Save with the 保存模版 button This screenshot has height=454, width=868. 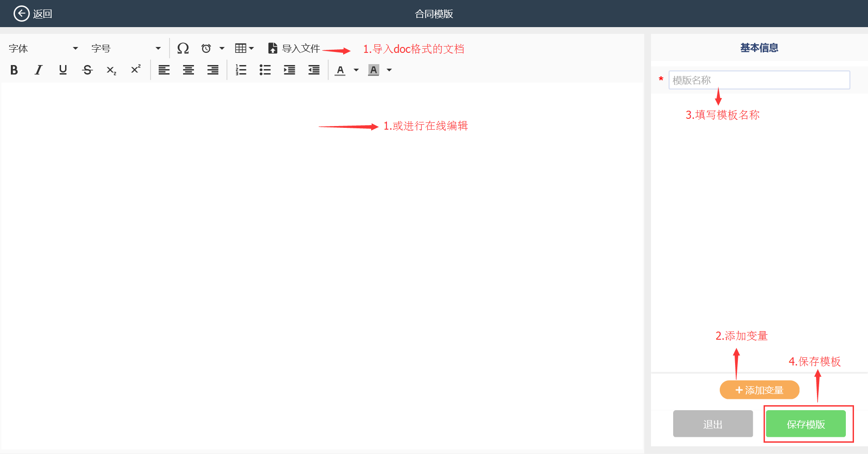pyautogui.click(x=806, y=424)
